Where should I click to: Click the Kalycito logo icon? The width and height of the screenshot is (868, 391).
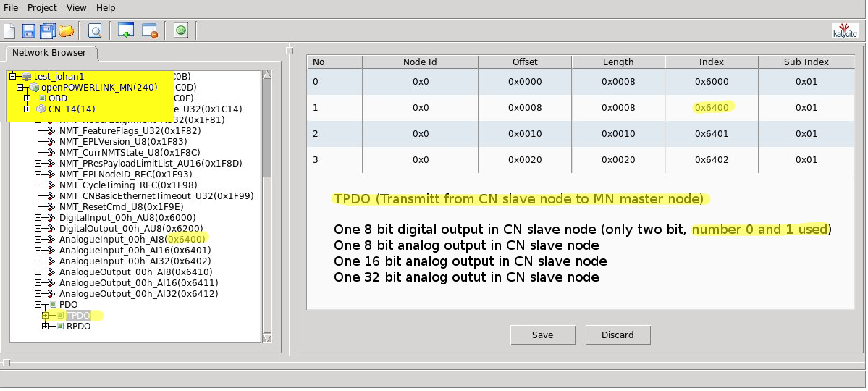(x=845, y=31)
